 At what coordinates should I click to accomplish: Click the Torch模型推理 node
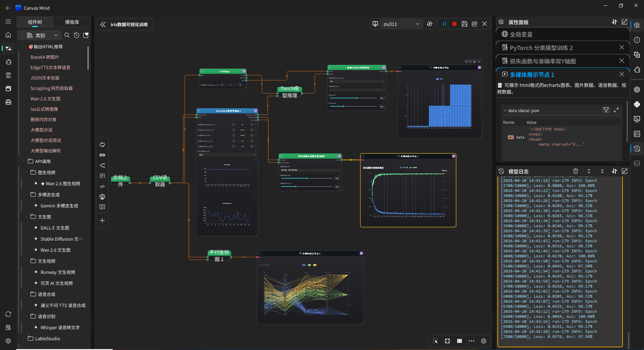pyautogui.click(x=289, y=92)
